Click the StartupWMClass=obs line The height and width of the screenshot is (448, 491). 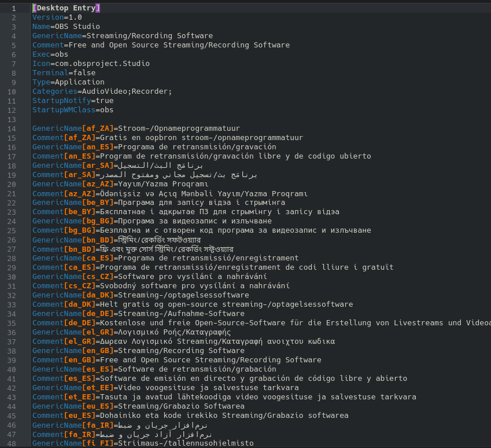(x=73, y=110)
